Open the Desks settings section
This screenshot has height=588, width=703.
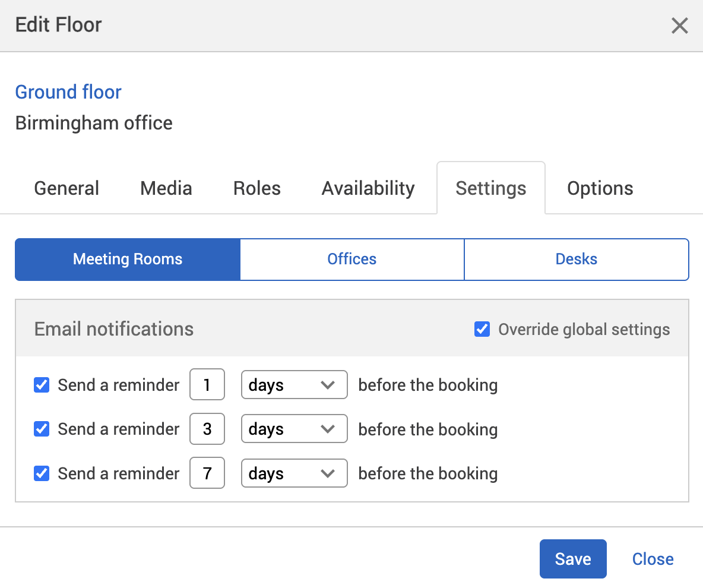click(x=576, y=259)
